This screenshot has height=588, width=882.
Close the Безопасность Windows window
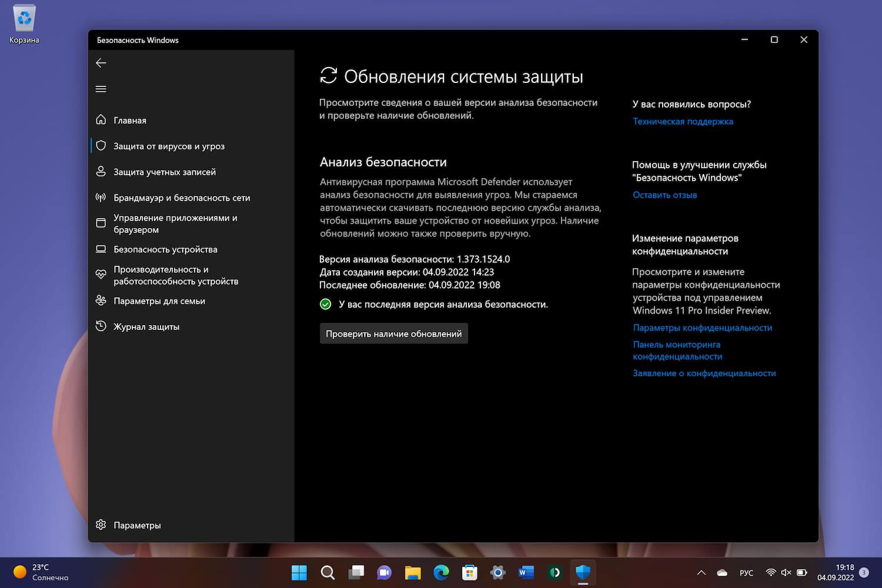tap(804, 39)
